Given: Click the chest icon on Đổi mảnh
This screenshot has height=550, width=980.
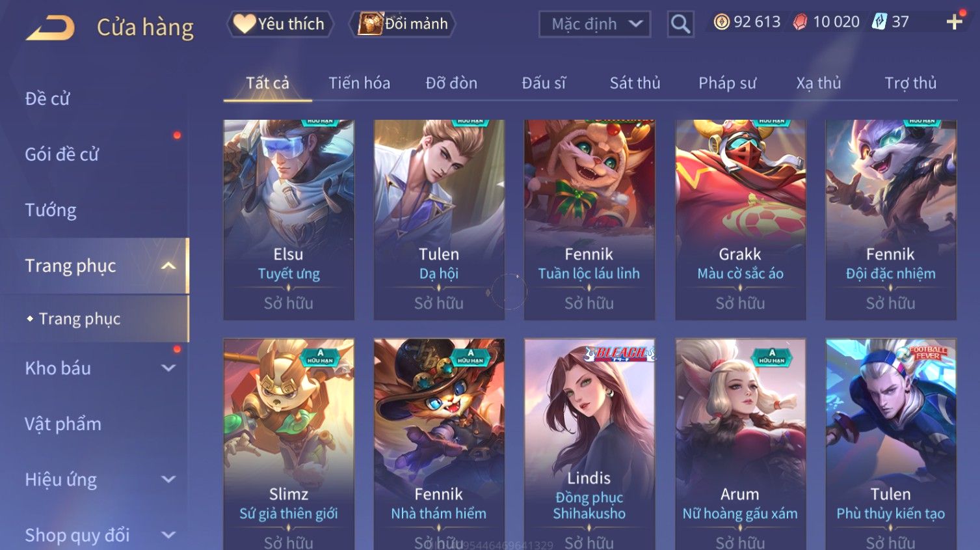Looking at the screenshot, I should click(x=371, y=24).
